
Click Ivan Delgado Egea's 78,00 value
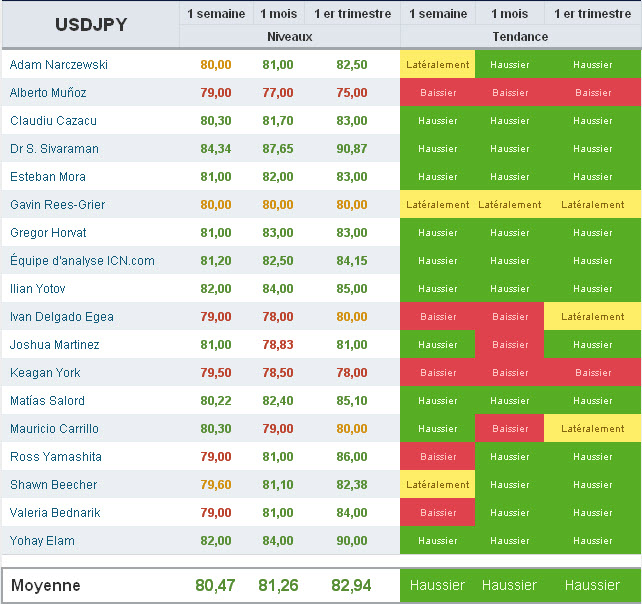(278, 317)
